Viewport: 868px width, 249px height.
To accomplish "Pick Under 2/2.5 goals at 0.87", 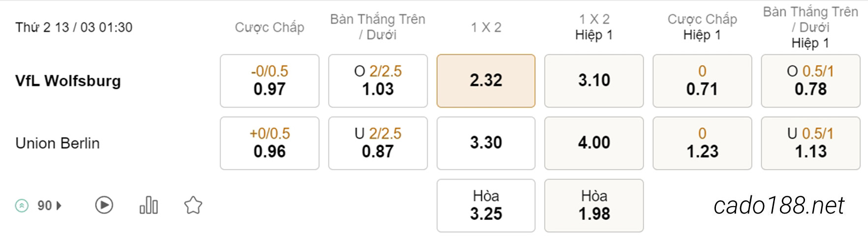I will [x=378, y=143].
